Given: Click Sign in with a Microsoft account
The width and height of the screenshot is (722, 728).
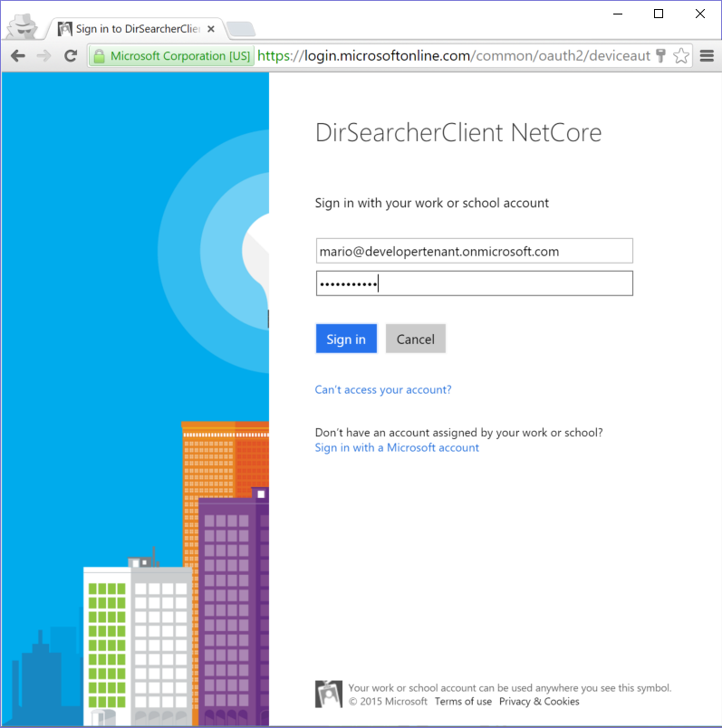Looking at the screenshot, I should pos(397,447).
